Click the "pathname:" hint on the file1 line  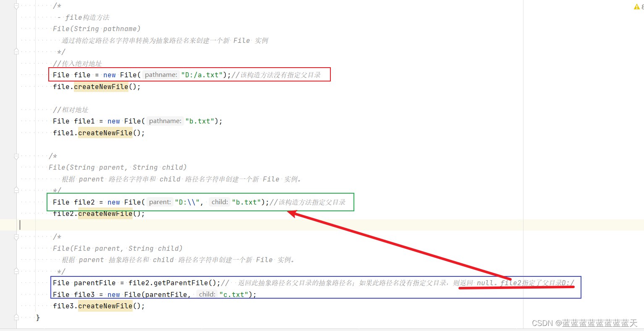click(x=165, y=121)
